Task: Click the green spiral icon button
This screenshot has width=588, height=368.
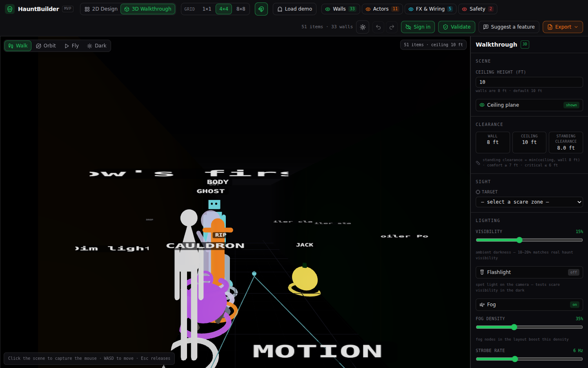Action: [x=261, y=9]
